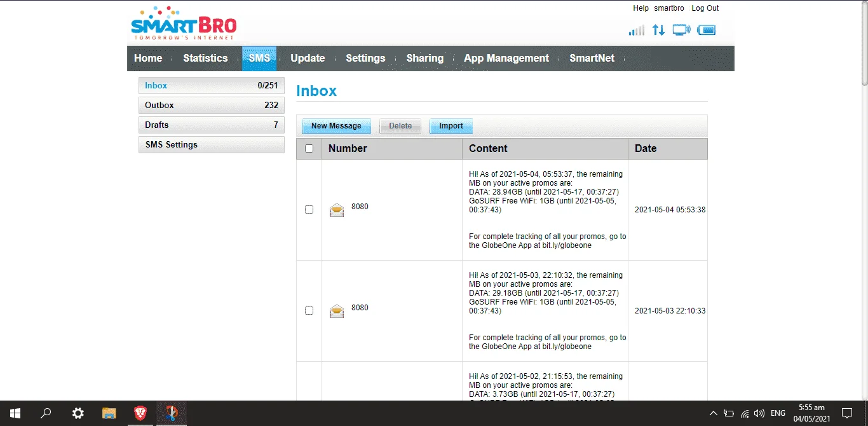Open the Snipping tool taskbar icon
Screen dimensions: 868x426
click(x=172, y=413)
